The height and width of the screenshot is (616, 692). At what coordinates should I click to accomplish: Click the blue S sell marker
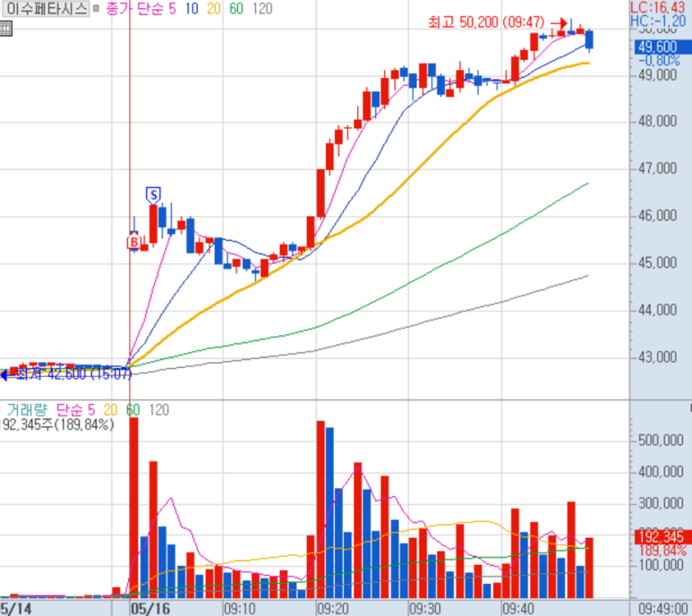pyautogui.click(x=153, y=195)
